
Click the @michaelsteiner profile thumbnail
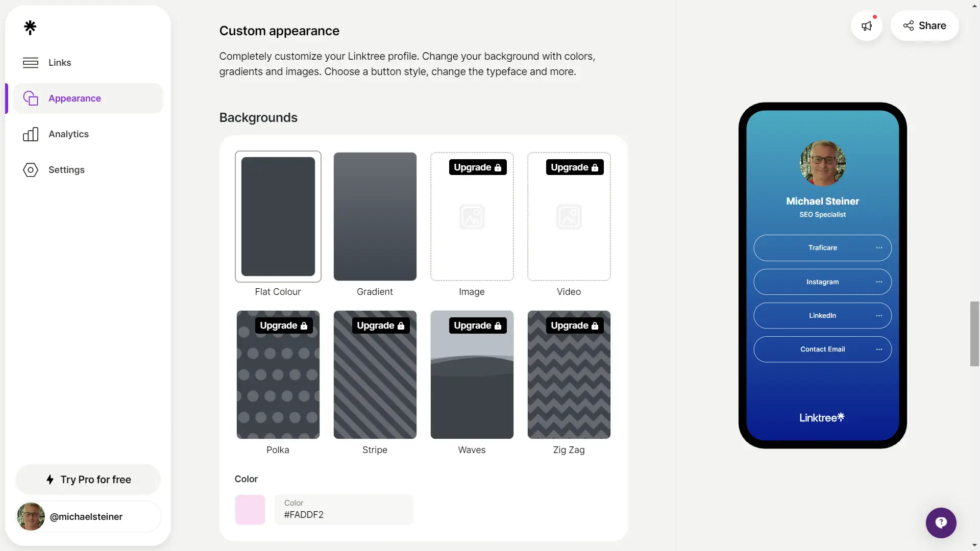coord(30,516)
